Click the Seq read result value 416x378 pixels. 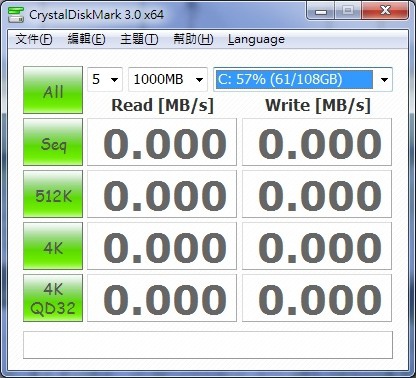tap(162, 142)
